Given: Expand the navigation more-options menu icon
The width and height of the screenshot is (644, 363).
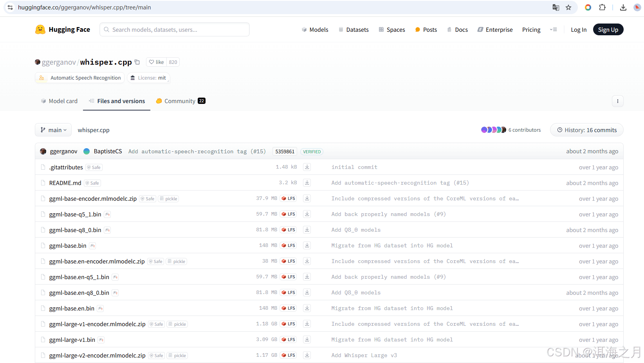Looking at the screenshot, I should [553, 30].
